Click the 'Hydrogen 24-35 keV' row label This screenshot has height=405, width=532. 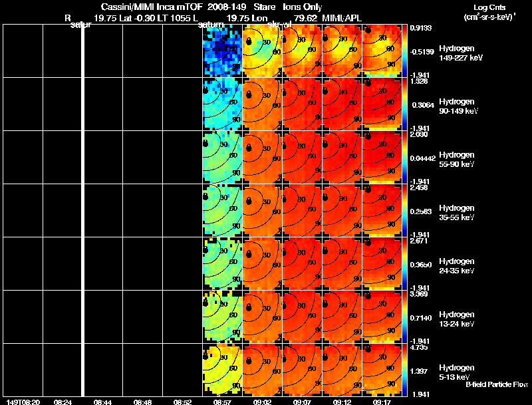(457, 266)
